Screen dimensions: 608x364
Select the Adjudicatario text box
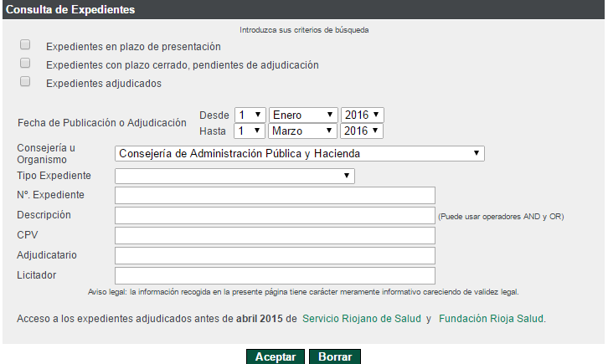click(x=275, y=255)
